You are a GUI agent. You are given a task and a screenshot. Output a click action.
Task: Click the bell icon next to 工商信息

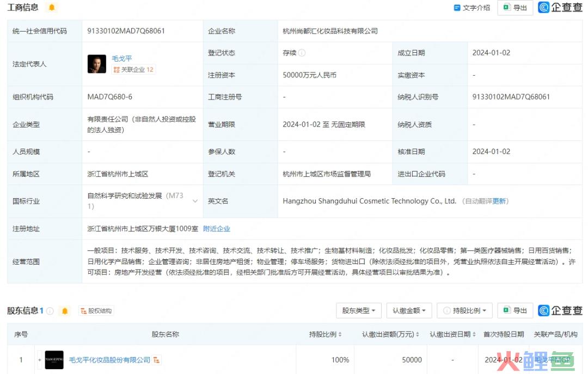coord(52,7)
